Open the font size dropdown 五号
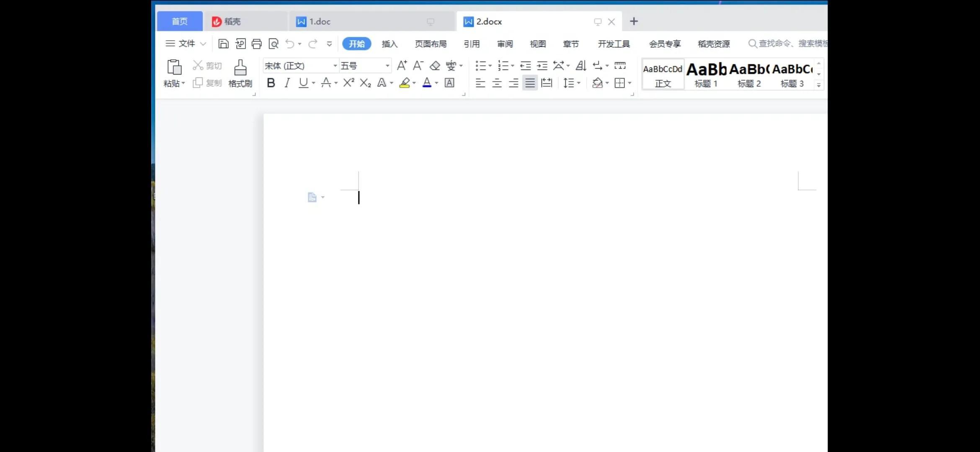This screenshot has height=452, width=980. pos(387,66)
